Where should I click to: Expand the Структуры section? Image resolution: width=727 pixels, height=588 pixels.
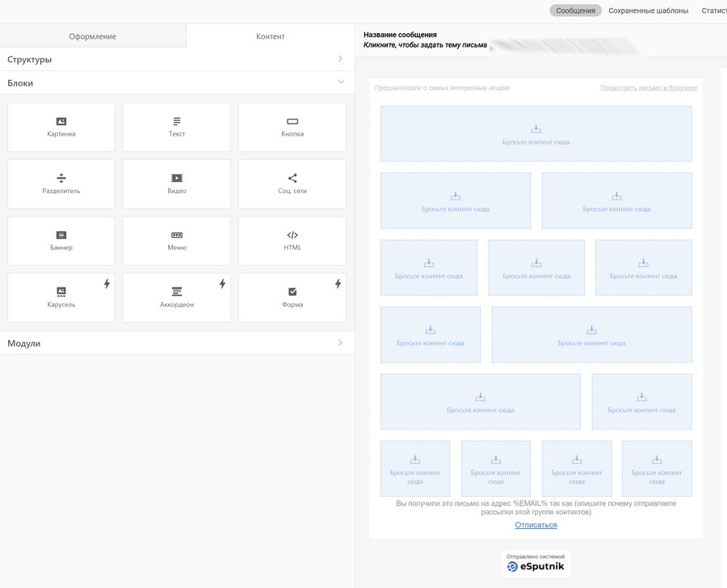pos(340,59)
